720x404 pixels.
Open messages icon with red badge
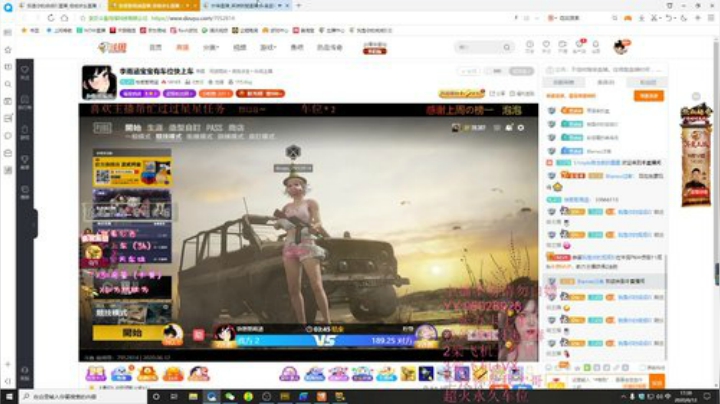(x=579, y=46)
